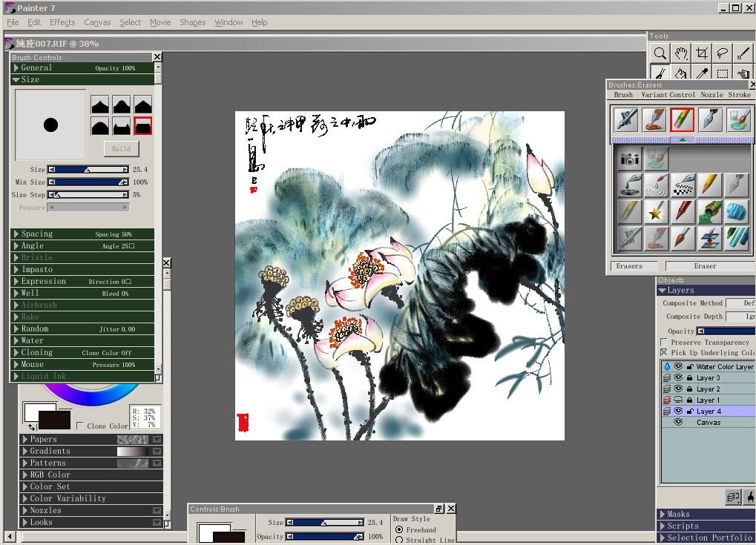Viewport: 756px width, 545px height.
Task: Select the Grabber hand tool
Action: tap(681, 53)
